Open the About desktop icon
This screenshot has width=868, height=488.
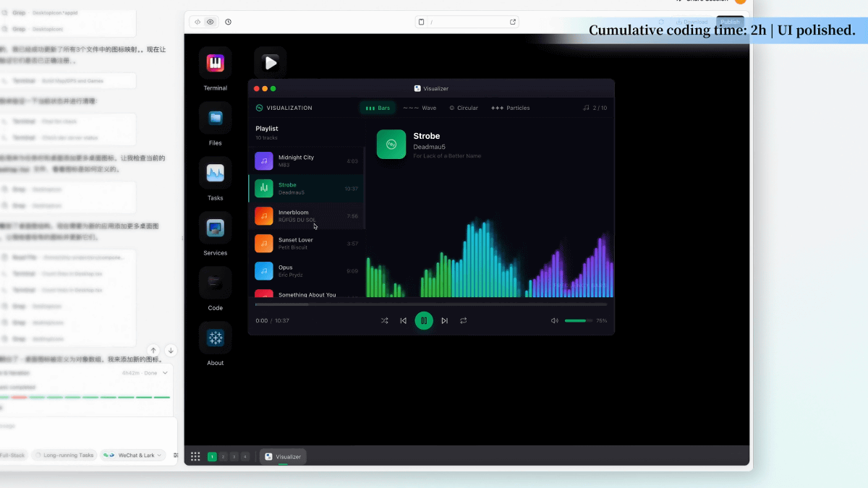tap(215, 338)
